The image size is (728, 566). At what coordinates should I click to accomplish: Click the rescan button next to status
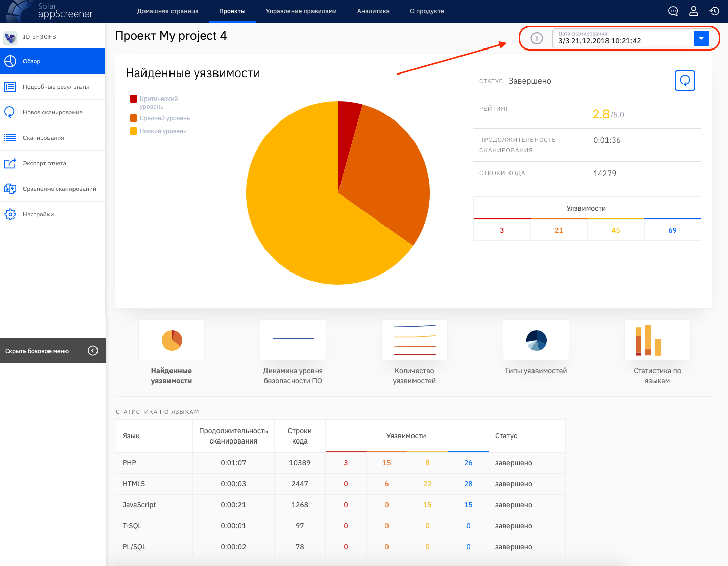[685, 81]
